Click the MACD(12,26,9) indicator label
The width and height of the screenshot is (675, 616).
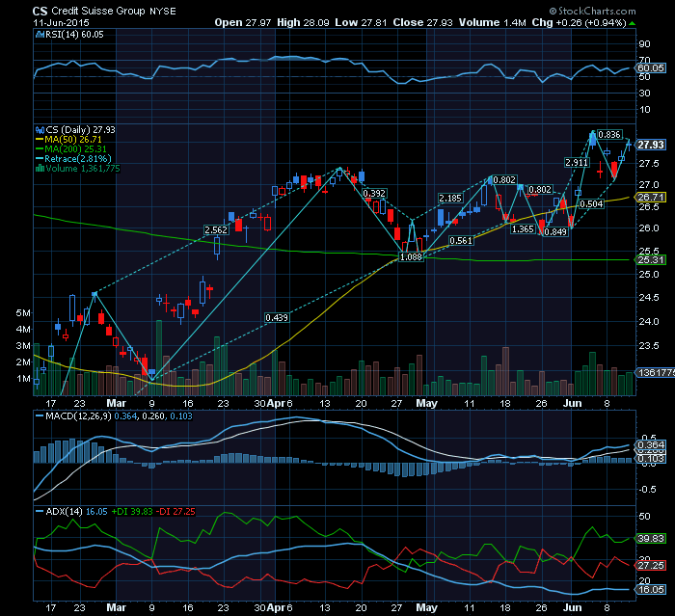tap(79, 416)
